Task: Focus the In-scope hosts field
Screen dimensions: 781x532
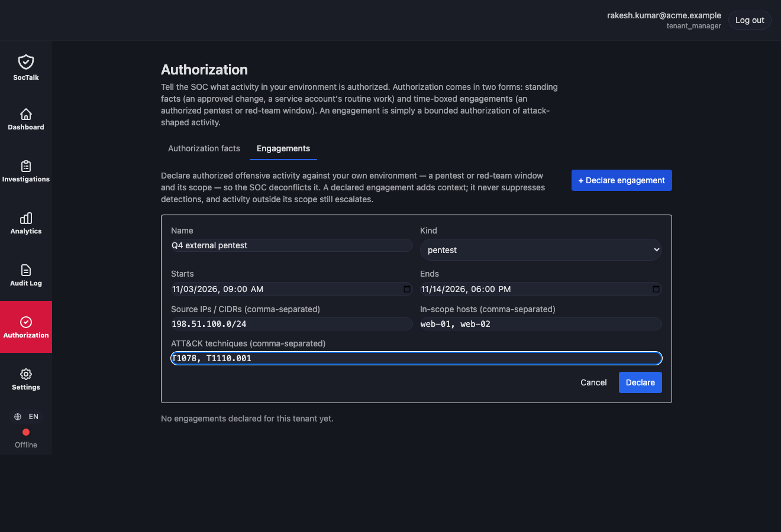Action: 541,324
